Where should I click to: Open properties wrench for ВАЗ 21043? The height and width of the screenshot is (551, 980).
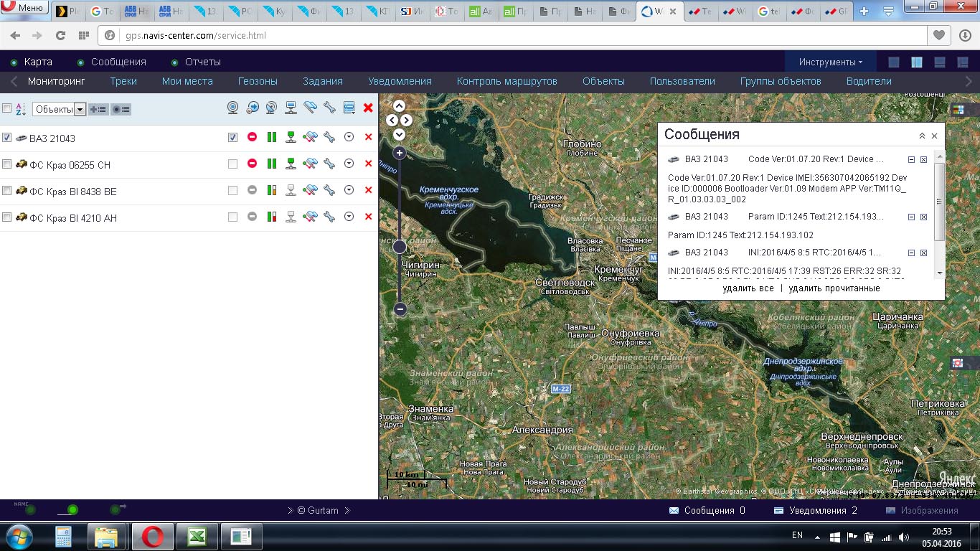click(329, 137)
